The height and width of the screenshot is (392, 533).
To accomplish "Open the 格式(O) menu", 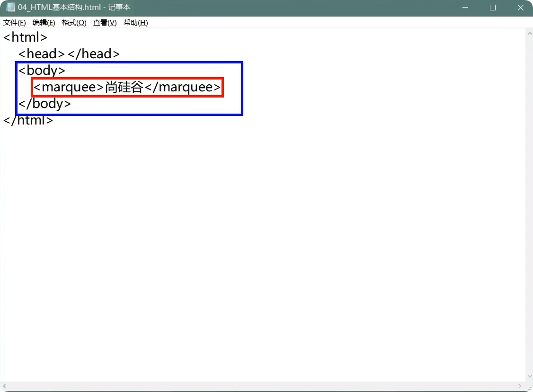I will tap(74, 23).
